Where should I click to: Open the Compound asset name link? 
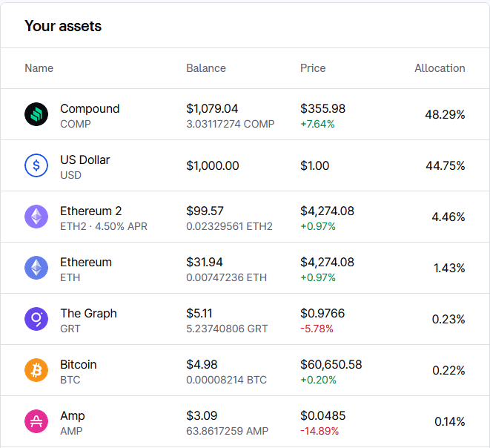(x=90, y=109)
